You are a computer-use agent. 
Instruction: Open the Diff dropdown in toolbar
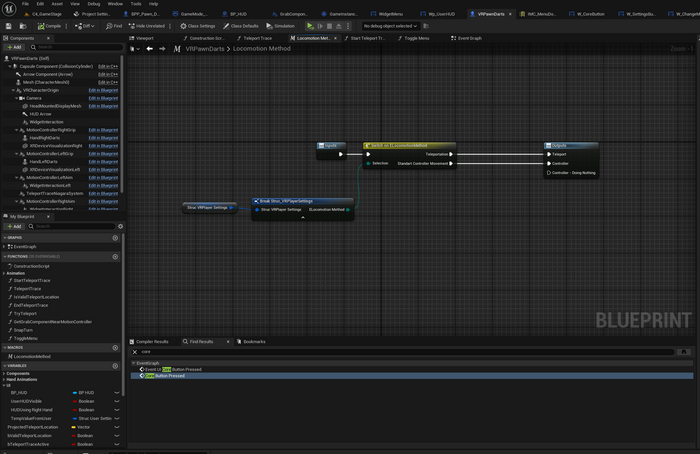click(x=86, y=26)
